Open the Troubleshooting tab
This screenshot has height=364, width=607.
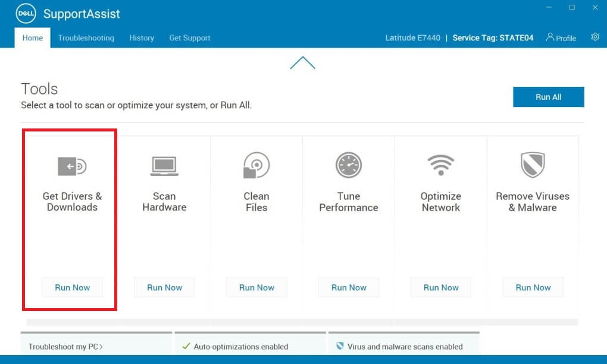[86, 38]
